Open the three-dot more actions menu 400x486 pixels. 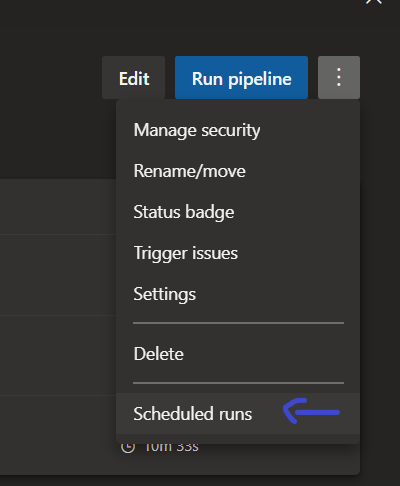(x=339, y=77)
